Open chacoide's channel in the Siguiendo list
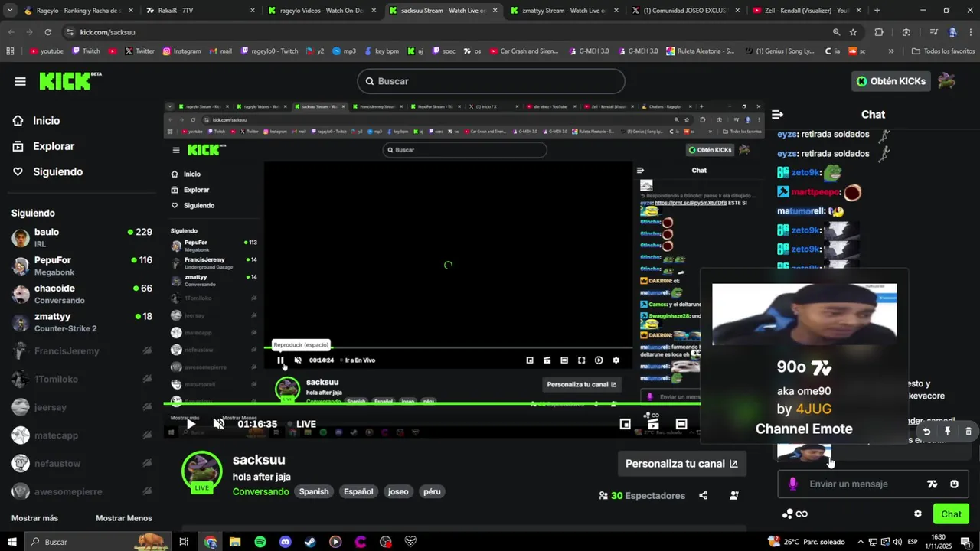This screenshot has height=551, width=980. (82, 294)
